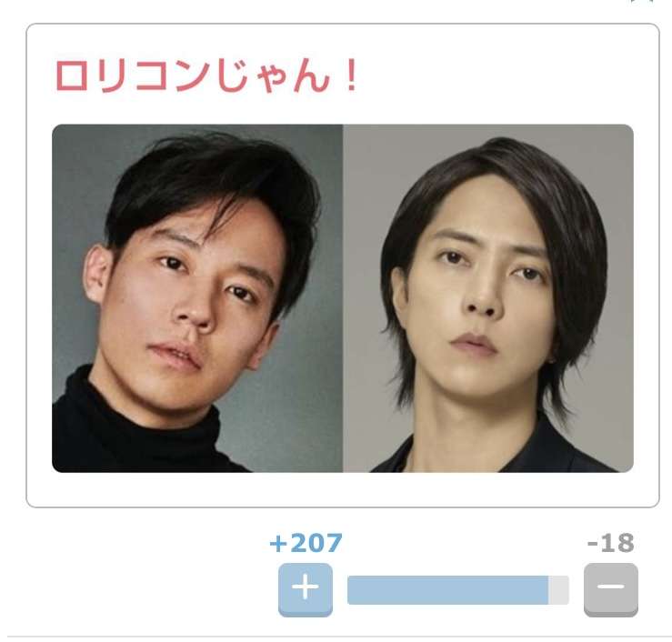Open the left photo of man in turtleneck
The height and width of the screenshot is (642, 672).
(x=197, y=298)
